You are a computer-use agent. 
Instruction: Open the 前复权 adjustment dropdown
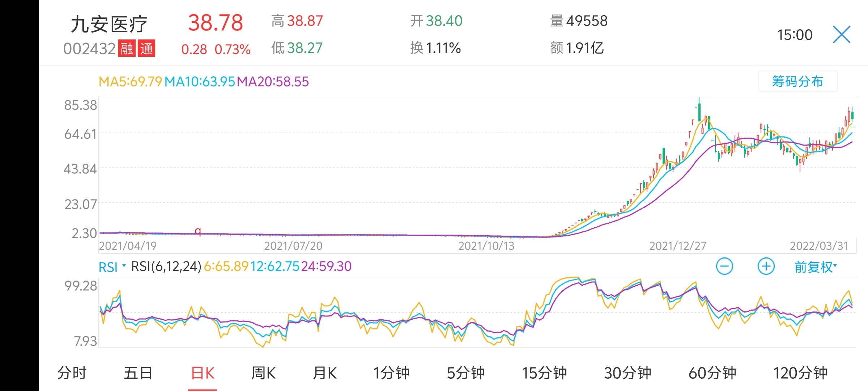tap(816, 267)
